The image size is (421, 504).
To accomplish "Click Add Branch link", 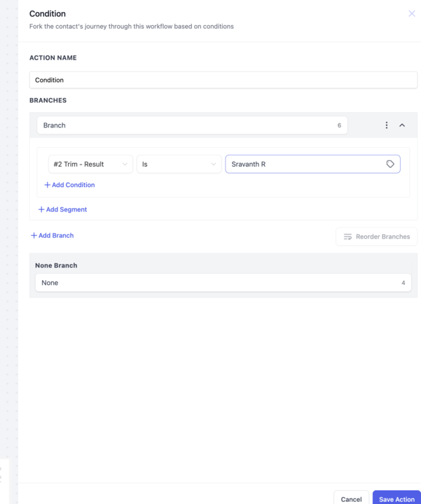I will click(x=56, y=236).
